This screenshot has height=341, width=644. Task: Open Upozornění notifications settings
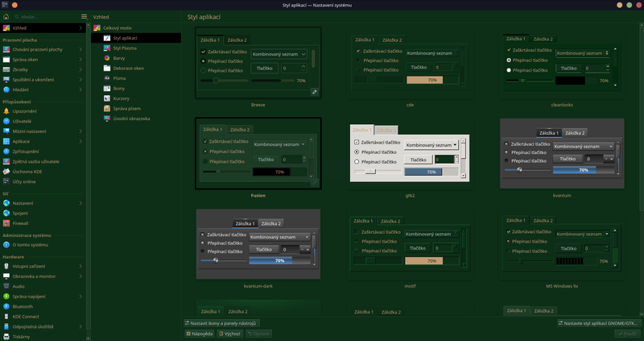click(x=6, y=110)
